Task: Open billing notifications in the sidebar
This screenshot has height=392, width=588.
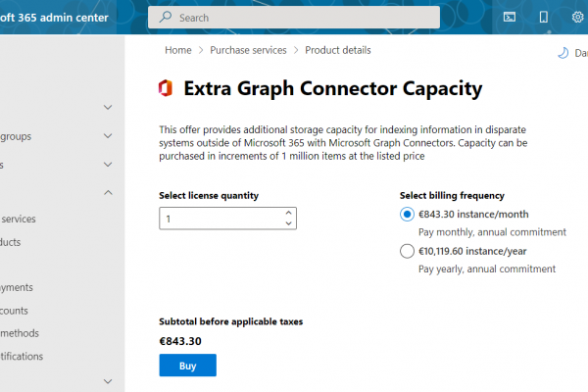Action: coord(22,356)
